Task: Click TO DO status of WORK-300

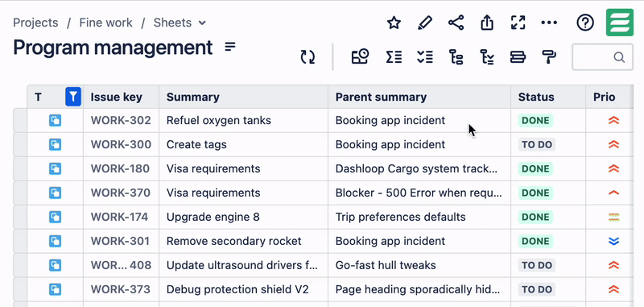Action: click(537, 145)
